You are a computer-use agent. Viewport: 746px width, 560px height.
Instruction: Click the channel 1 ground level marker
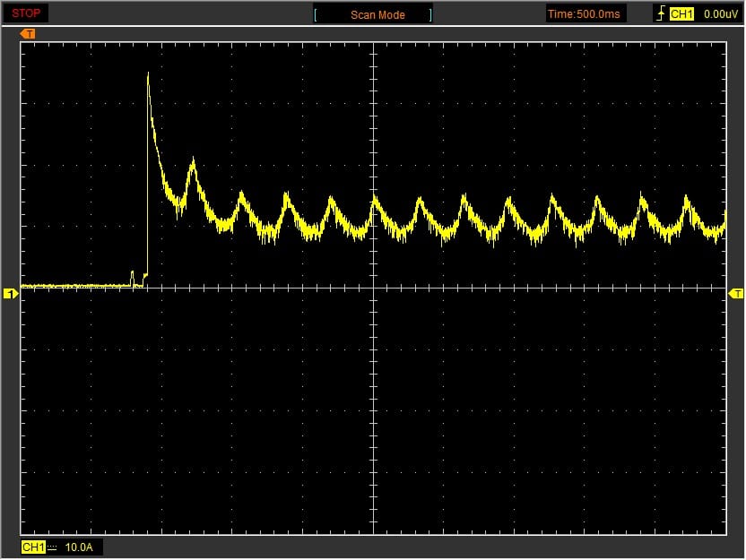point(11,294)
